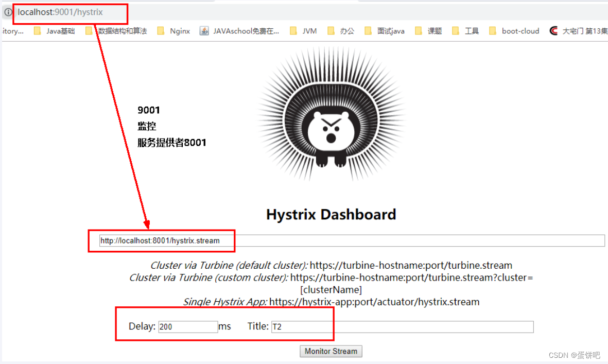Viewport: 608px width, 364px height.
Task: Open the boot-cloud bookmark folder
Action: pos(514,31)
